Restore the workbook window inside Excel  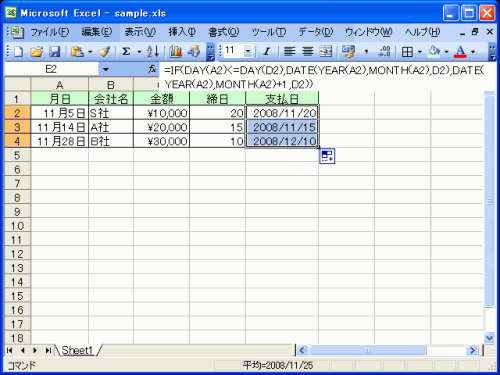(x=475, y=32)
